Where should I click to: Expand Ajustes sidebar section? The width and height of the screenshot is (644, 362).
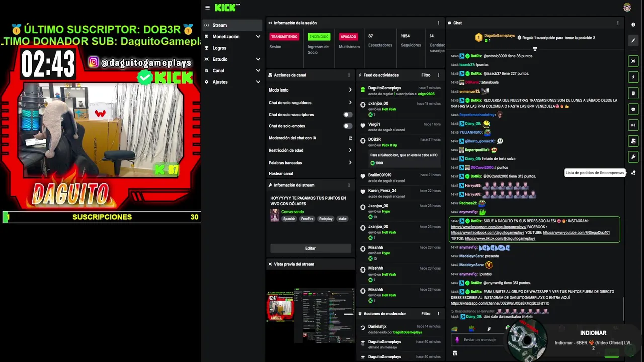[258, 82]
